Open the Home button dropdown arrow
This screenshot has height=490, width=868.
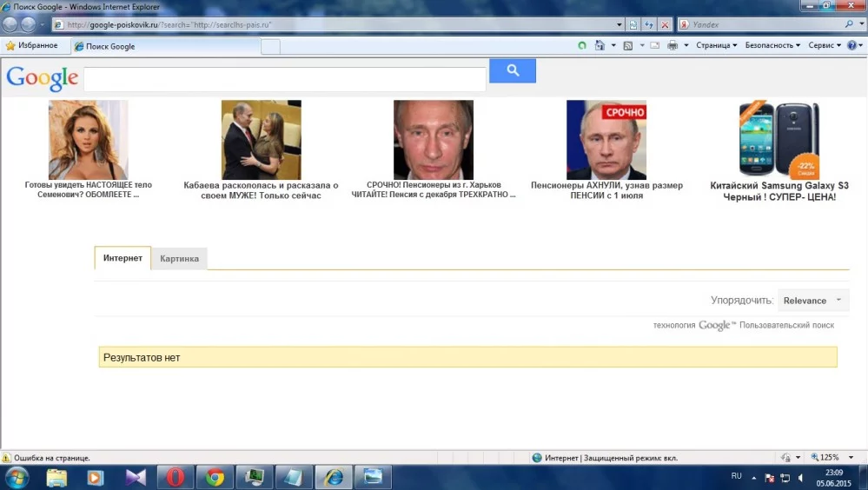(x=613, y=45)
